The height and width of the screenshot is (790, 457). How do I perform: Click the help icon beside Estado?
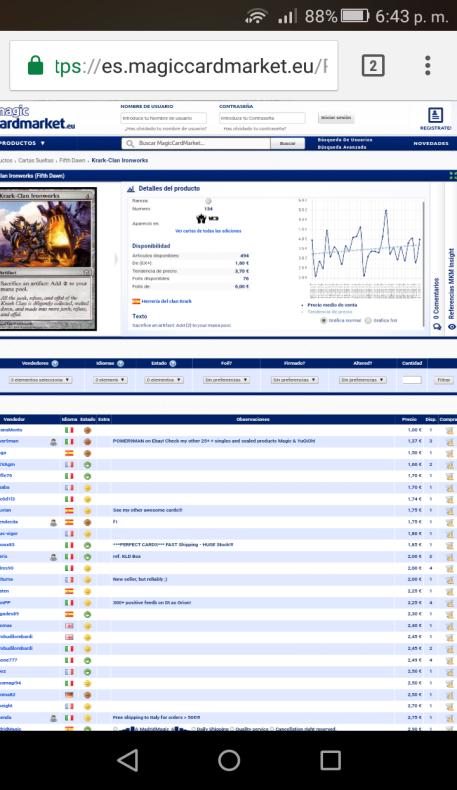(173, 363)
